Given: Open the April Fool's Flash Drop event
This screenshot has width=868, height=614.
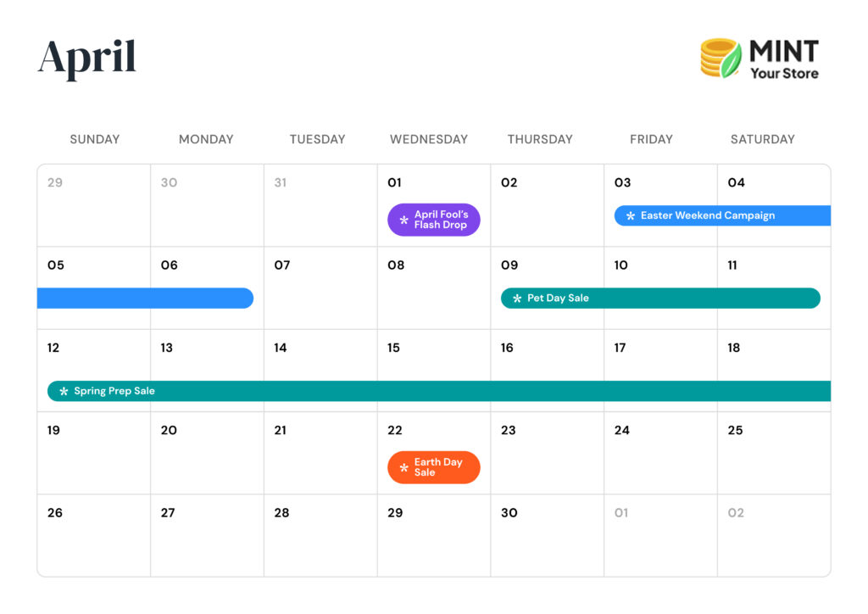Looking at the screenshot, I should pos(440,220).
